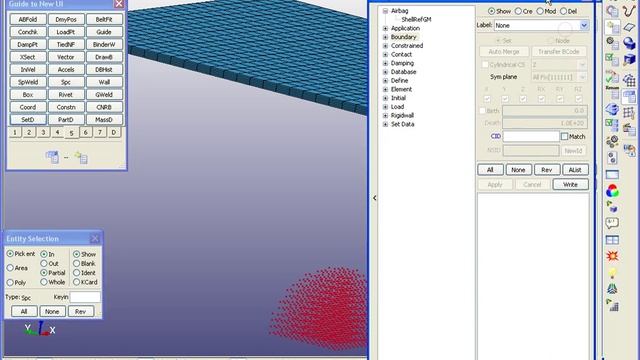The height and width of the screenshot is (360, 640).
Task: Click the light bulb icon
Action: (x=612, y=273)
